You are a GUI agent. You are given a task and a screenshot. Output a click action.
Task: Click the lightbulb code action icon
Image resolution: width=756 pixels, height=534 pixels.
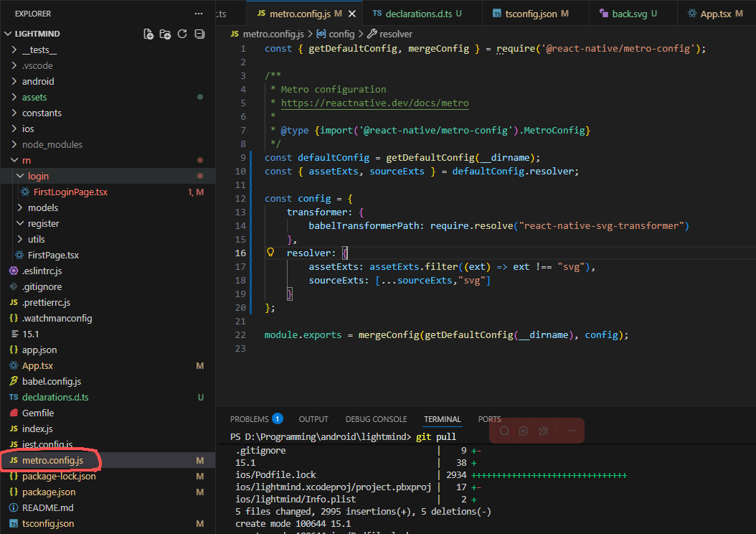coord(271,253)
